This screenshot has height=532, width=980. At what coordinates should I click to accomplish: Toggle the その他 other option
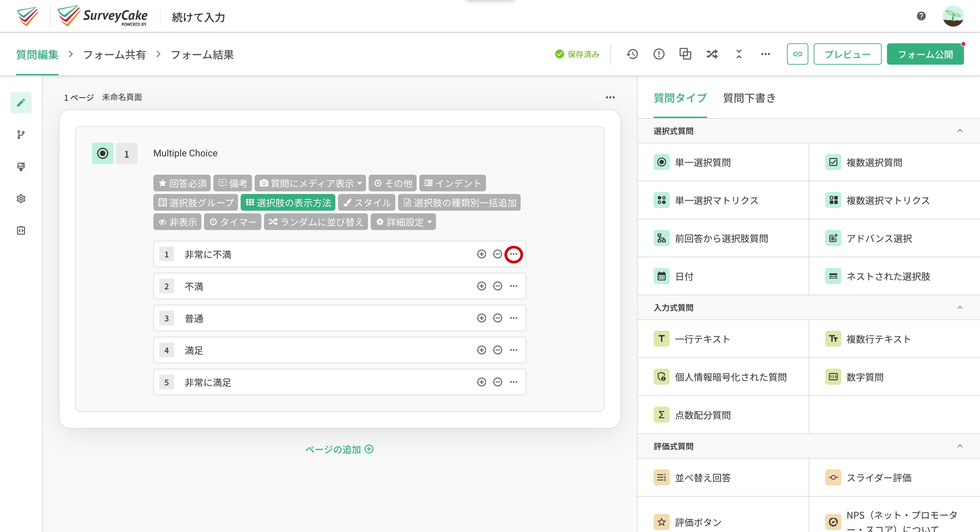click(x=393, y=183)
